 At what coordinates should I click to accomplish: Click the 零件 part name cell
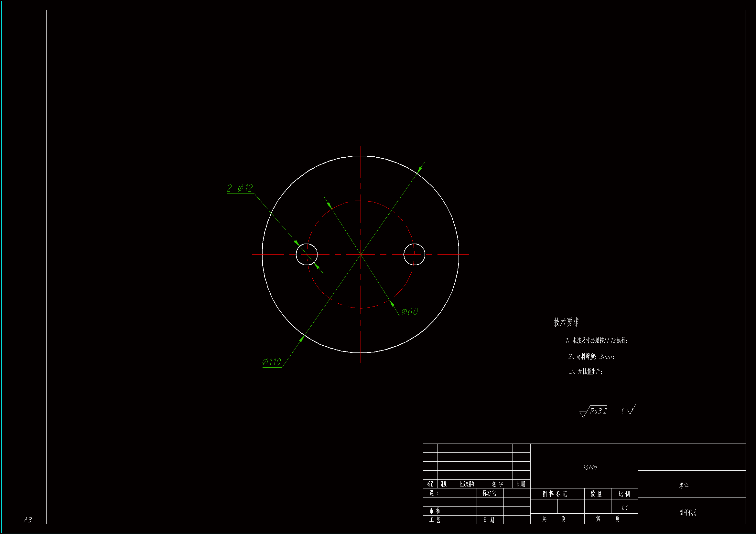684,486
